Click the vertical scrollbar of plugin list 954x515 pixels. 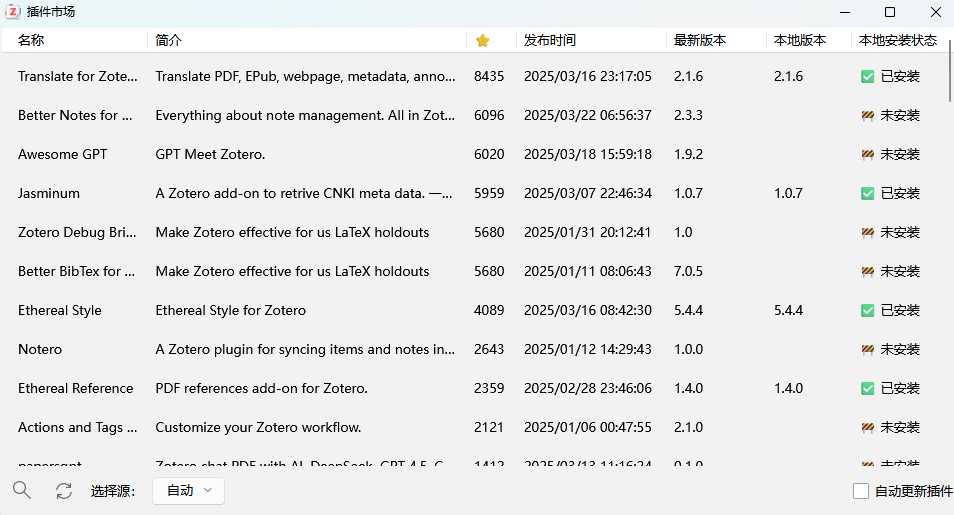[x=950, y=73]
